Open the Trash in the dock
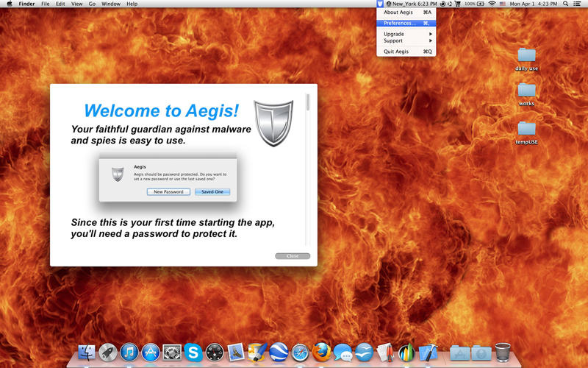Image resolution: width=588 pixels, height=368 pixels. (x=503, y=353)
